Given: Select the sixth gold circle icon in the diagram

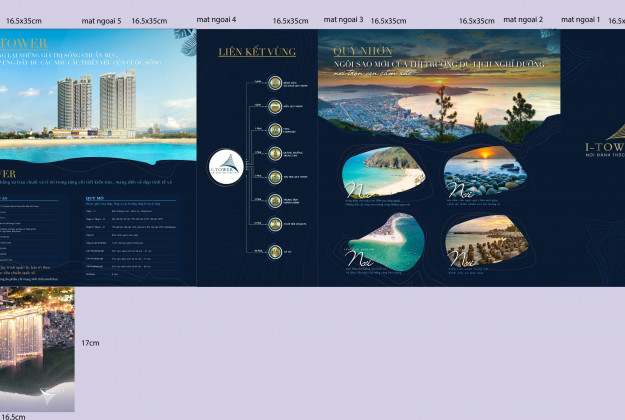Looking at the screenshot, I should point(274,201).
